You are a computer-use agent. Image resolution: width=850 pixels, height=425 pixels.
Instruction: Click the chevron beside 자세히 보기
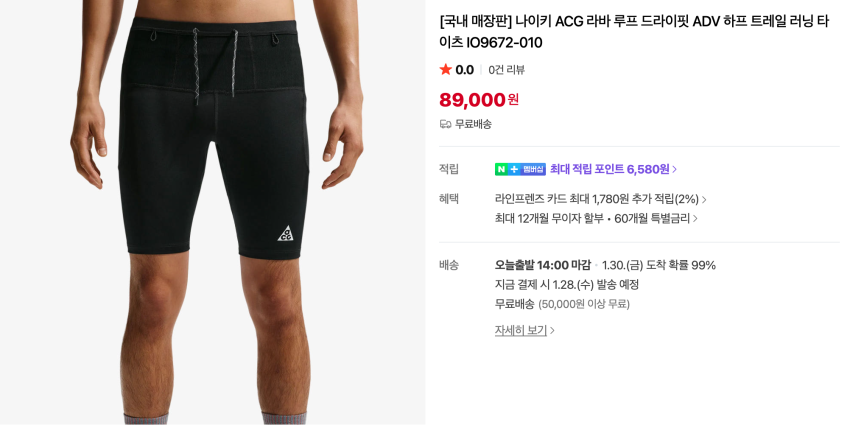pos(552,331)
